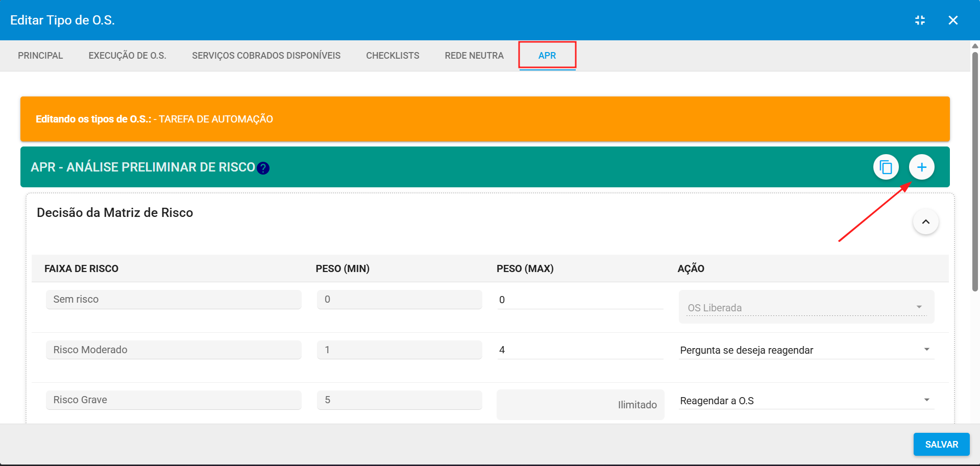Image resolution: width=980 pixels, height=466 pixels.
Task: Click the Risco Grave name field
Action: click(174, 400)
